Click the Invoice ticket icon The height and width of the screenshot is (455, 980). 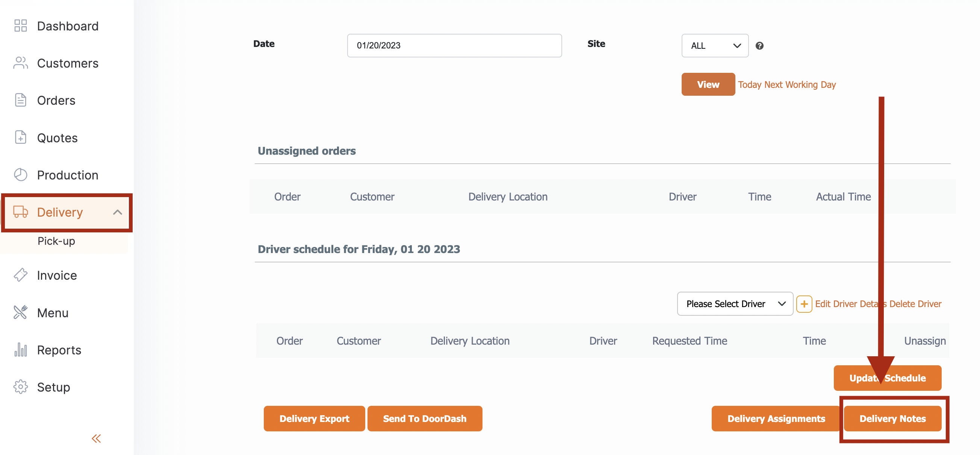coord(21,275)
